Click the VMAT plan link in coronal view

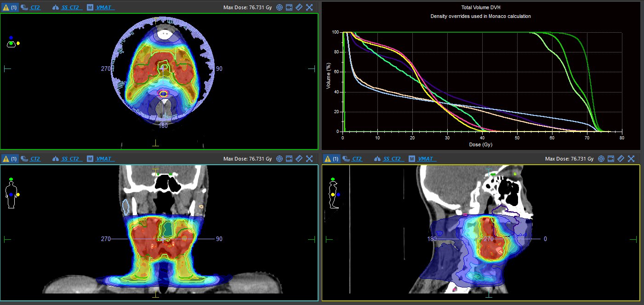[105, 159]
